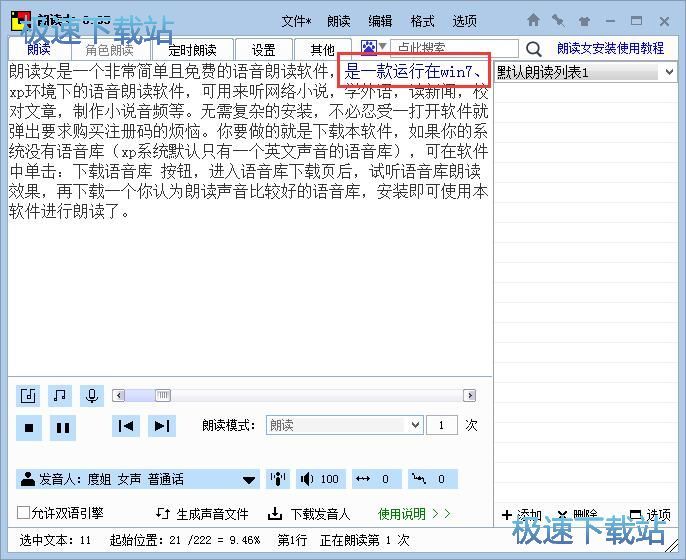Image resolution: width=686 pixels, height=560 pixels.
Task: Open the 朗读女安装使用教程 link
Action: point(610,48)
